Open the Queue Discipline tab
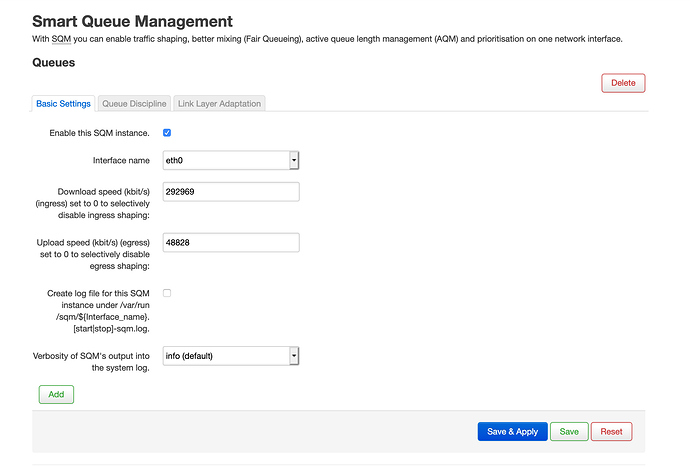Viewport: 690px width, 470px height. [x=134, y=103]
